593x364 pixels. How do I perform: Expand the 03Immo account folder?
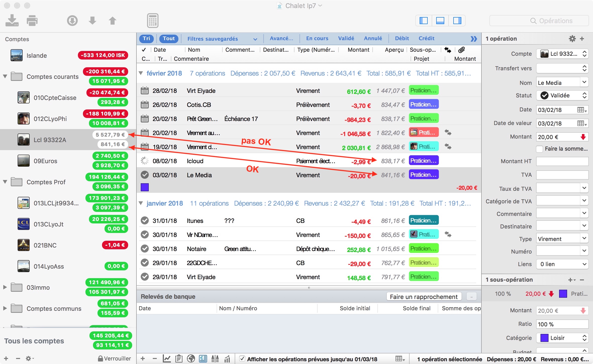[x=5, y=287]
